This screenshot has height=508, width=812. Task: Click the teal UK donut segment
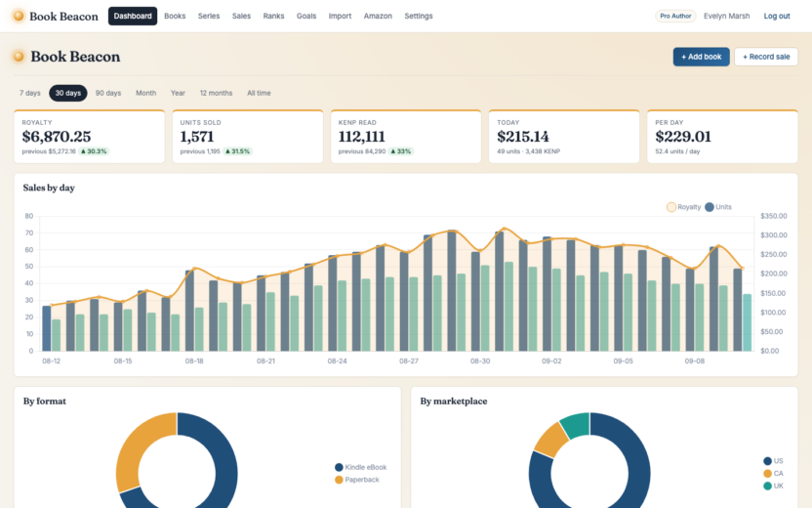[x=577, y=425]
